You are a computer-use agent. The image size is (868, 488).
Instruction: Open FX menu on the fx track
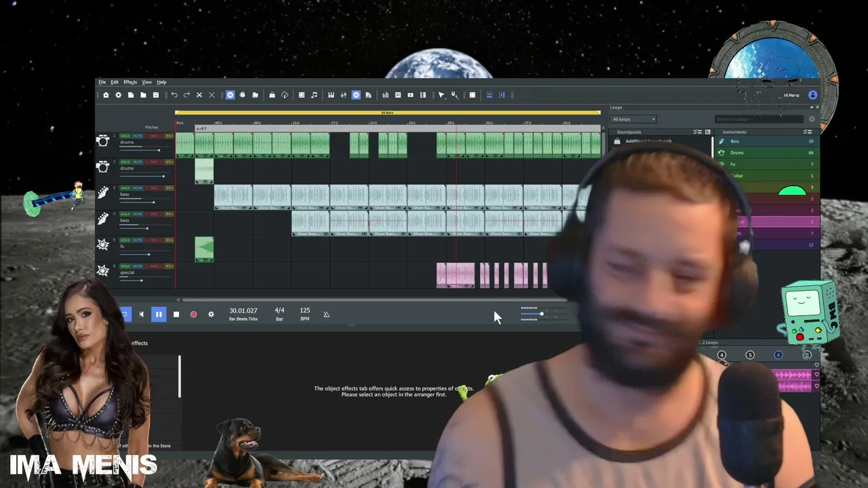click(x=170, y=240)
